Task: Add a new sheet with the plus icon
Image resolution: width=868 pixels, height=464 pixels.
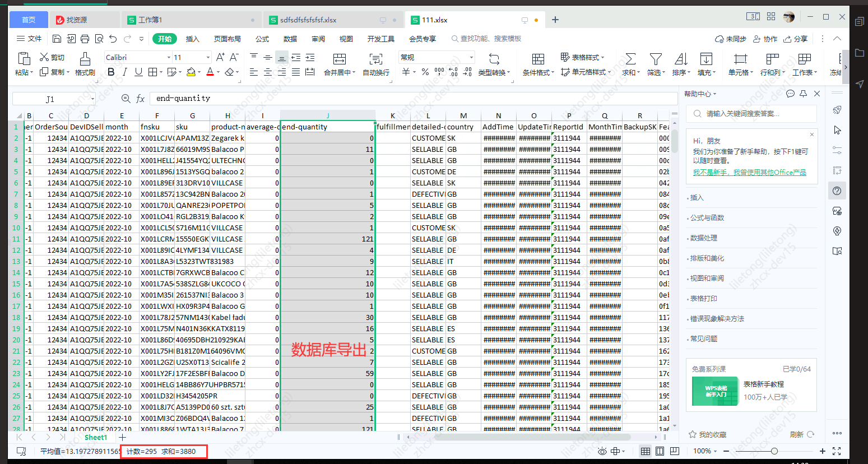Action: [123, 437]
